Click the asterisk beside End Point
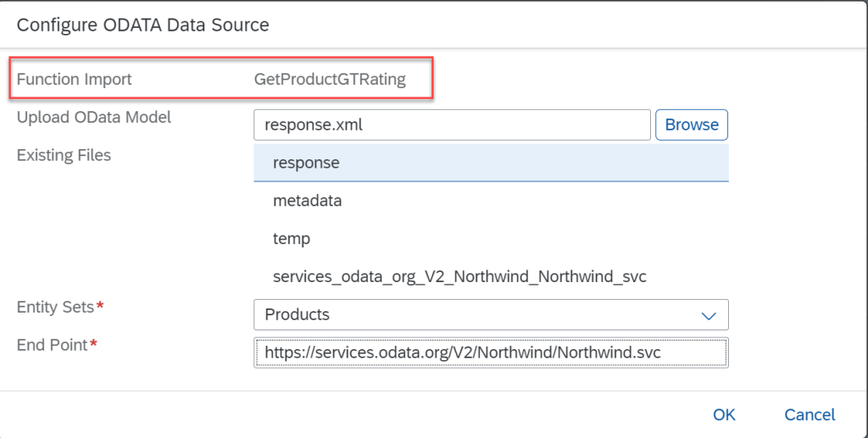This screenshot has height=438, width=868. click(x=94, y=345)
